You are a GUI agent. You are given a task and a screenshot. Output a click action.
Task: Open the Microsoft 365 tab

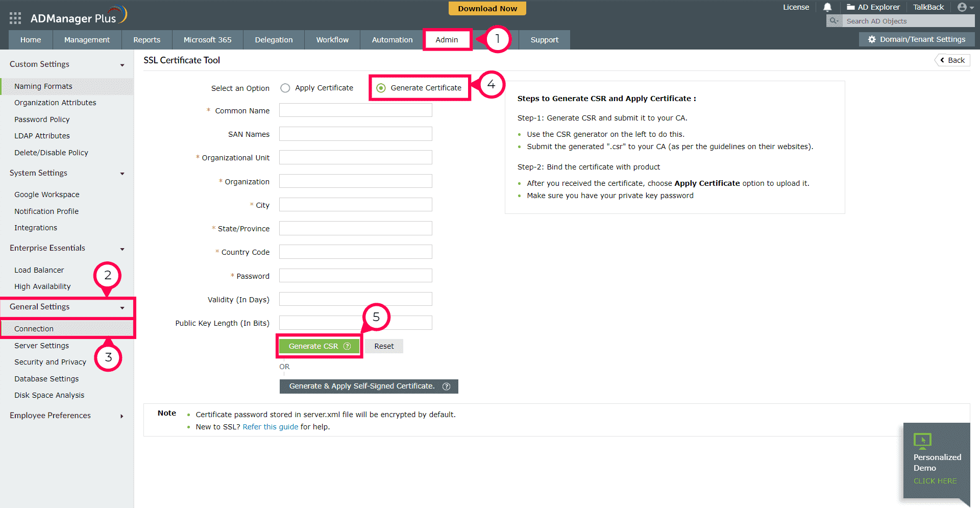click(x=208, y=40)
